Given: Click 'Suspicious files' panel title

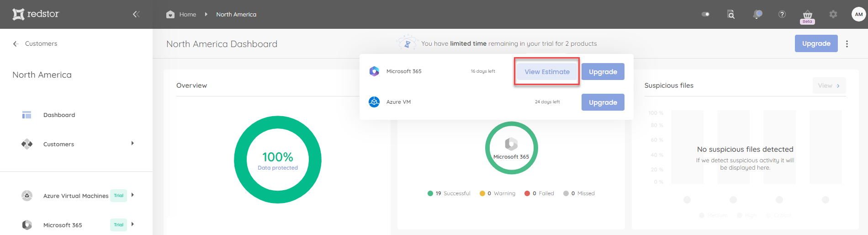Looking at the screenshot, I should pyautogui.click(x=669, y=85).
